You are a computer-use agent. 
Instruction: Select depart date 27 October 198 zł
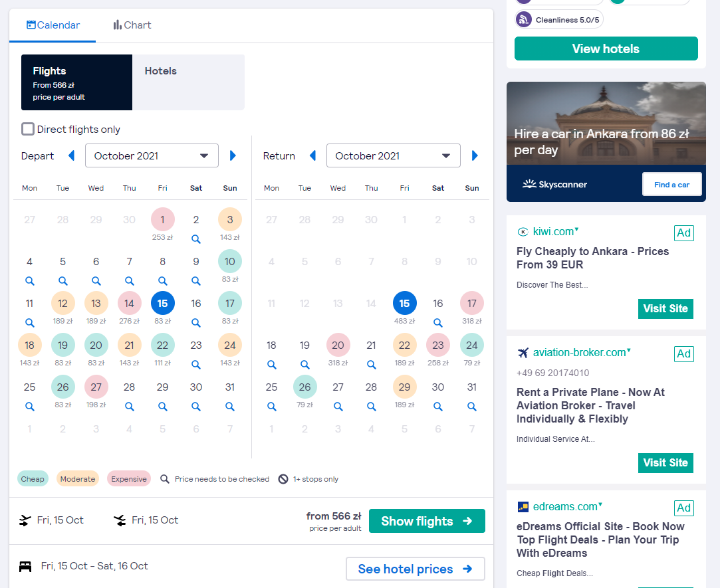click(96, 387)
